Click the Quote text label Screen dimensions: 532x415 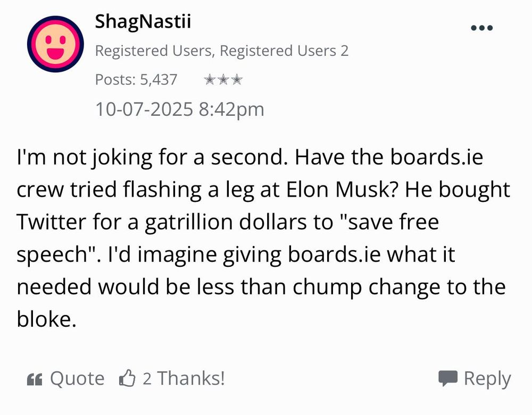point(77,379)
